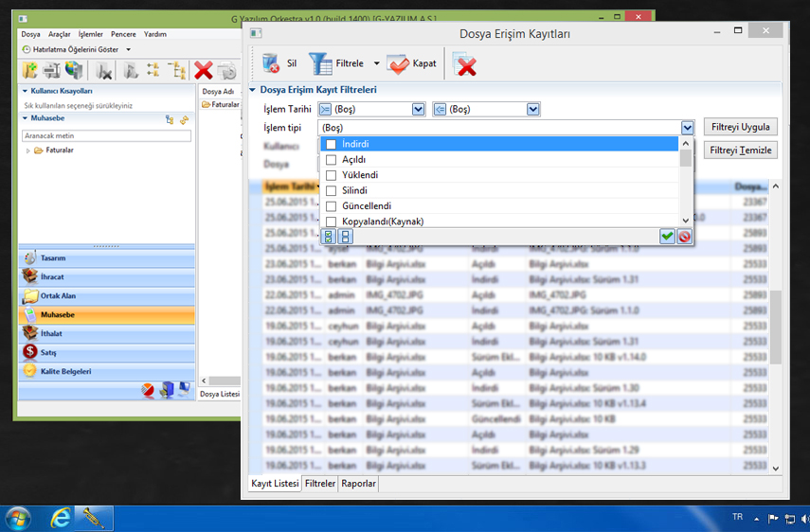Enable the Silindi checkbox
Screen dimensions: 810x532
tap(331, 190)
